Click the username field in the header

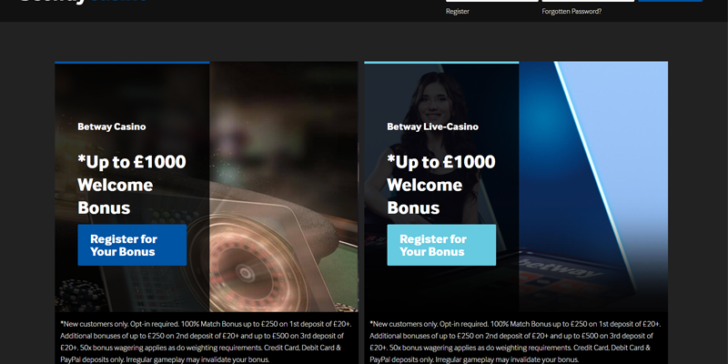pyautogui.click(x=492, y=1)
